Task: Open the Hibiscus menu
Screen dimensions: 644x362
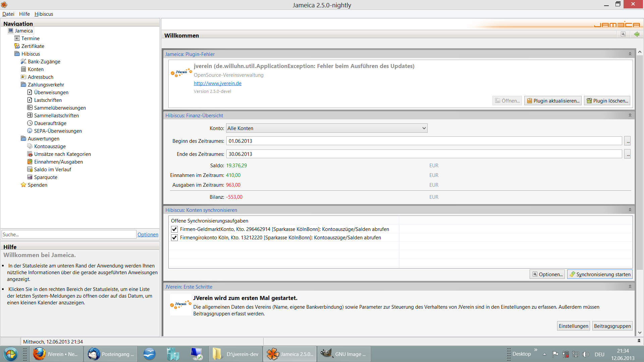Action: [x=44, y=14]
